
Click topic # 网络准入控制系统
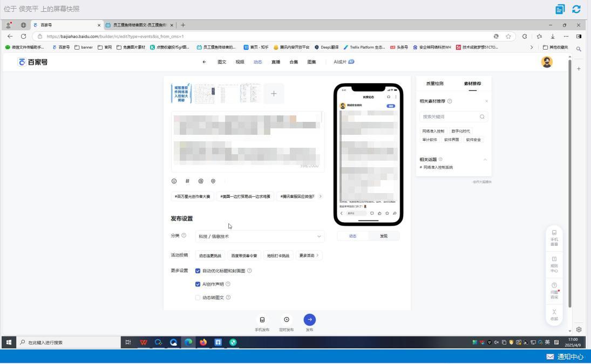point(436,167)
